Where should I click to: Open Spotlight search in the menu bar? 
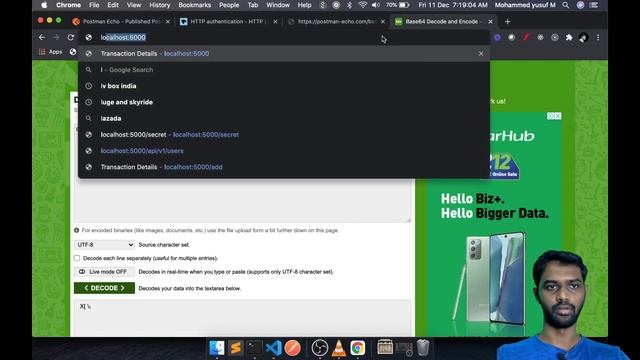tap(566, 5)
